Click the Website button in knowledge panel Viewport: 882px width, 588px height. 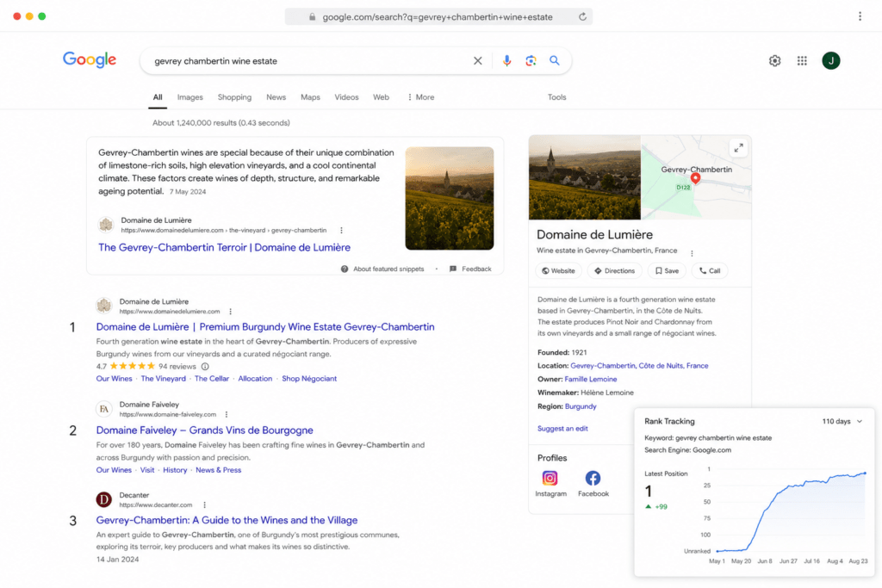pyautogui.click(x=558, y=271)
